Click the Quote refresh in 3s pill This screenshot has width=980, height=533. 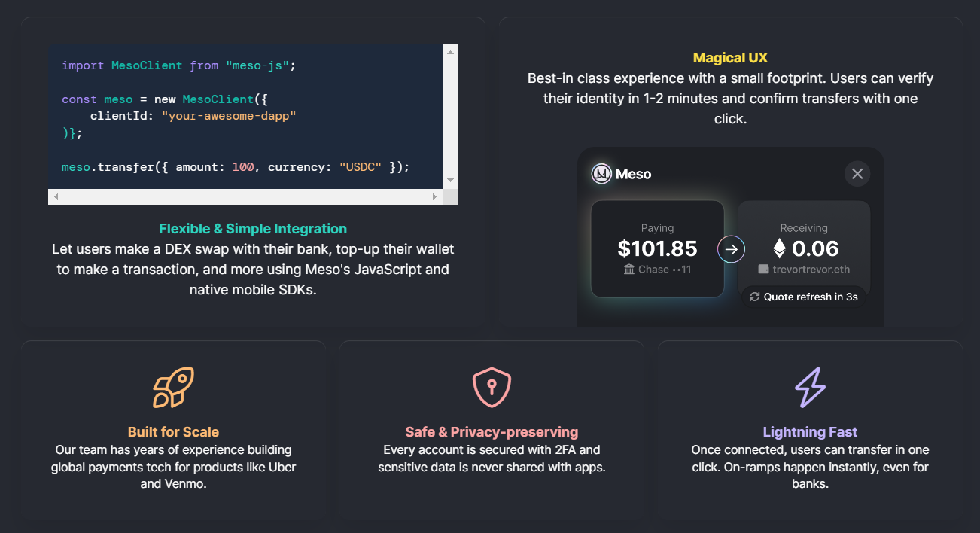pos(803,297)
